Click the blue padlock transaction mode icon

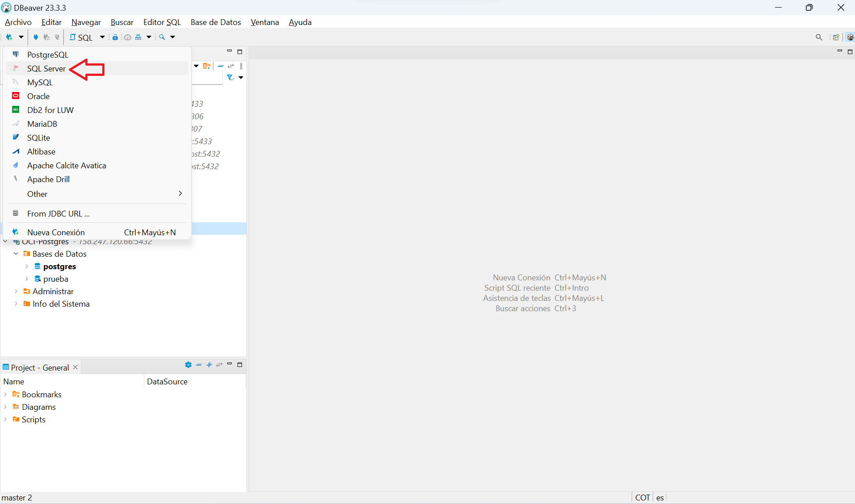tap(115, 37)
